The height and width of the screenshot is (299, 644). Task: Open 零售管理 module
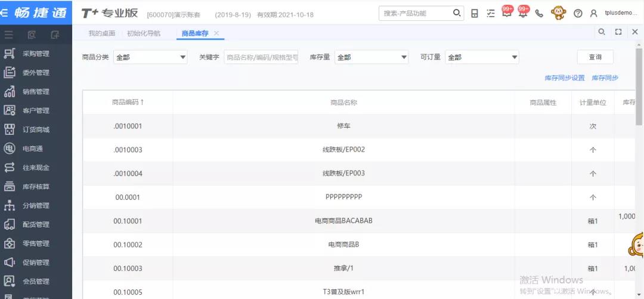coord(36,243)
